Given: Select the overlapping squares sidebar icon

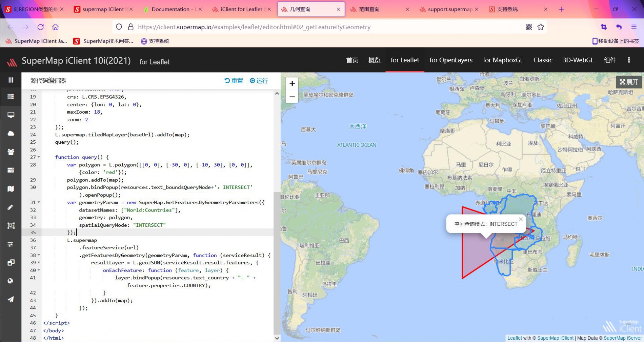Looking at the screenshot, I should click(x=11, y=262).
